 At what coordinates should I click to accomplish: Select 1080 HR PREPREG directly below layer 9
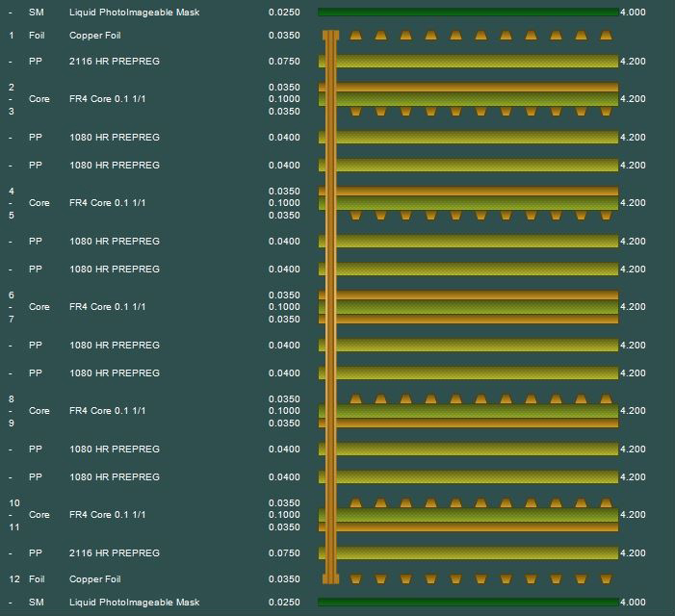click(115, 449)
